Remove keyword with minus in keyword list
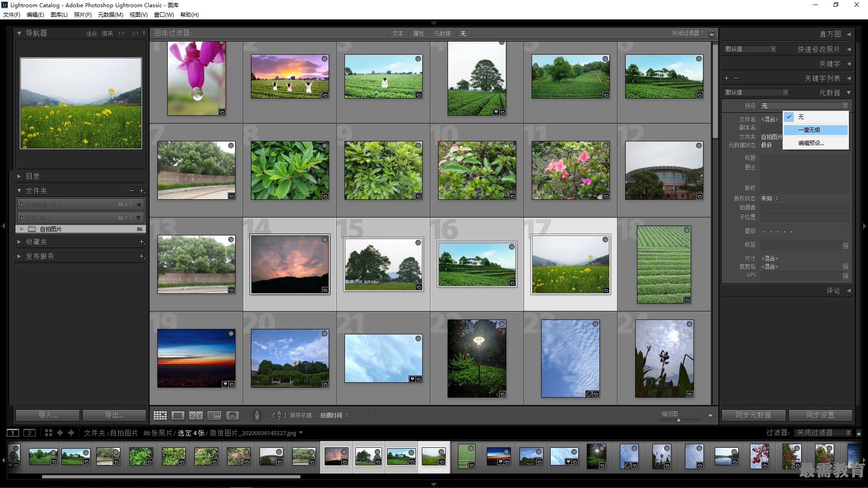 pos(736,78)
